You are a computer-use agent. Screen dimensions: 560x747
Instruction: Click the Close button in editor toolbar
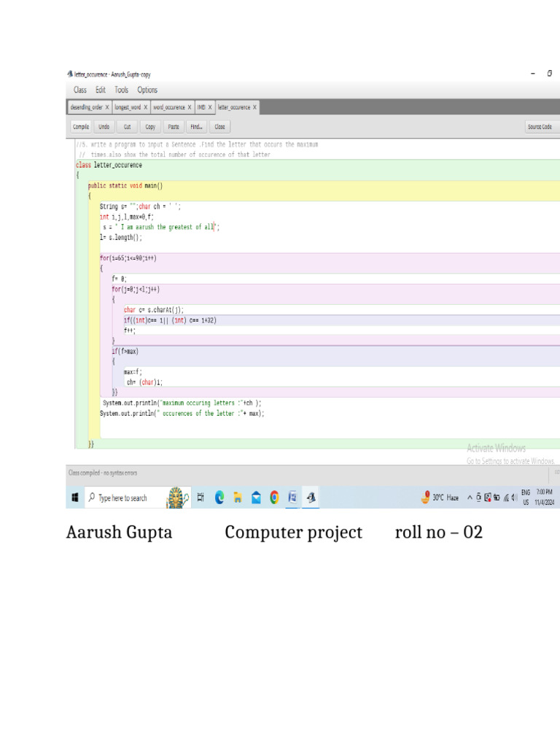219,127
